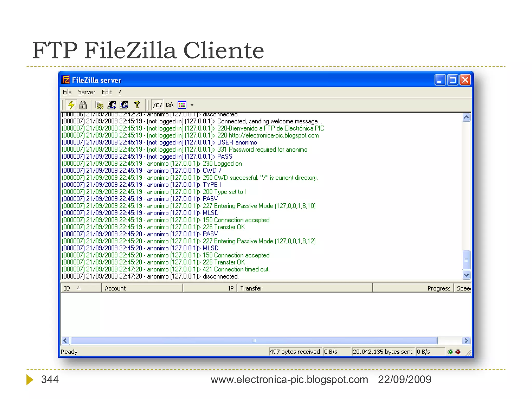Open the users editor icon

click(x=112, y=105)
